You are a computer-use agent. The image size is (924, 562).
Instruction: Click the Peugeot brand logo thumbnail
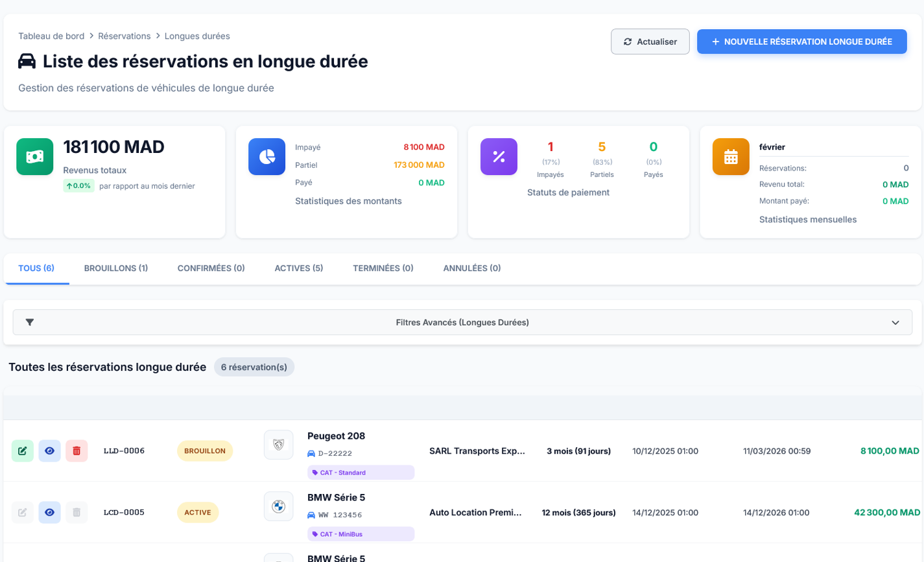(278, 445)
